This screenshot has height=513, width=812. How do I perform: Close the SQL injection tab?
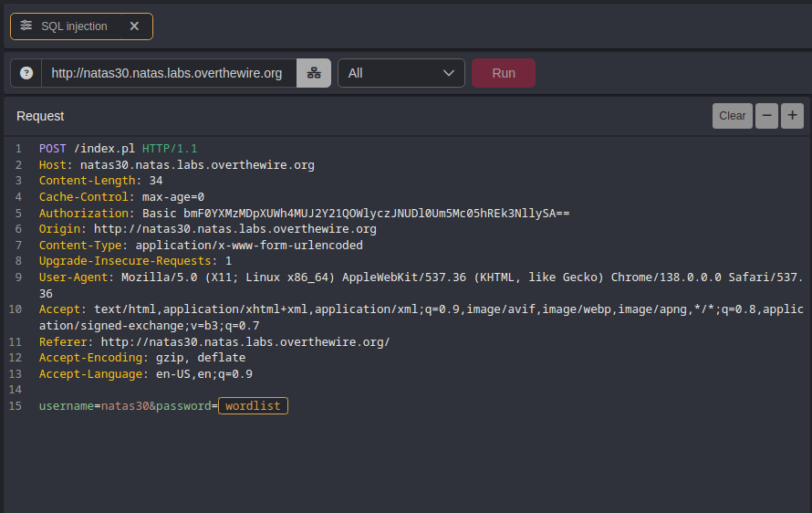pyautogui.click(x=134, y=26)
